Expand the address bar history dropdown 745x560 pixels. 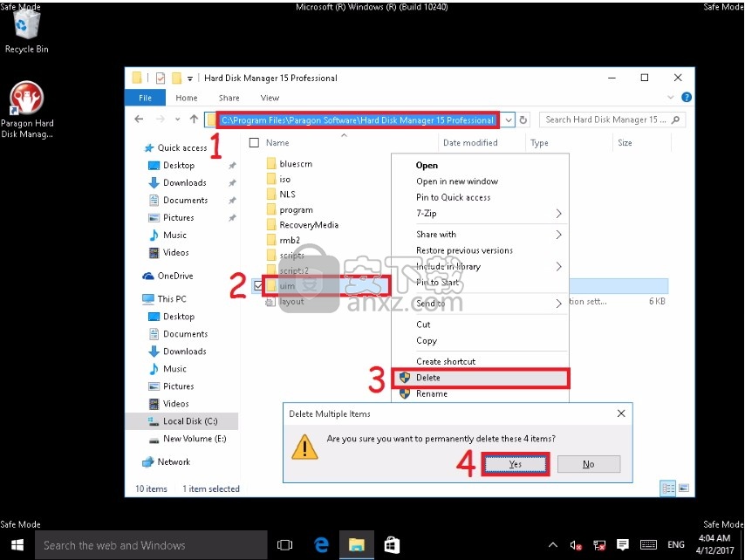pyautogui.click(x=509, y=120)
